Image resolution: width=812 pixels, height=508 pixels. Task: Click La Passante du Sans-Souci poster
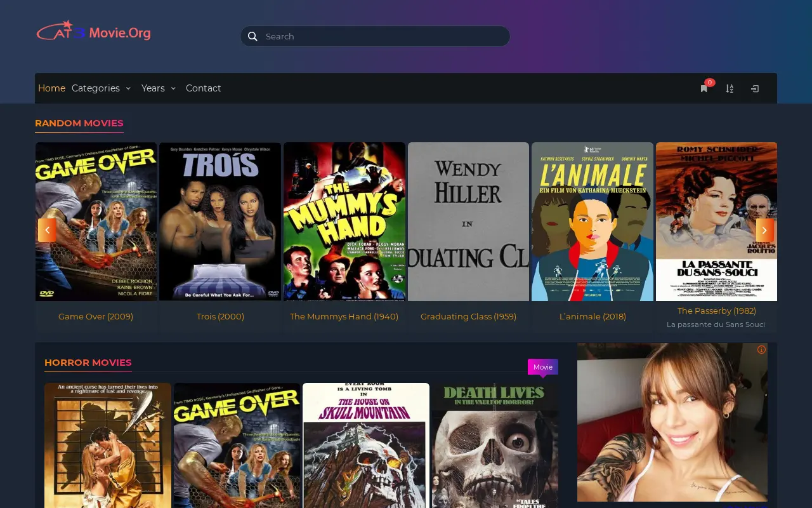(716, 222)
